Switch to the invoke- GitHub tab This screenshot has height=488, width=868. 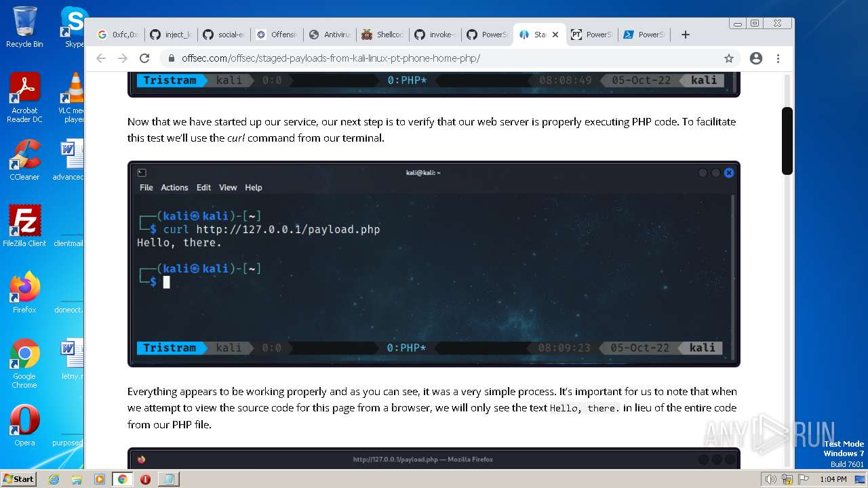pyautogui.click(x=435, y=35)
